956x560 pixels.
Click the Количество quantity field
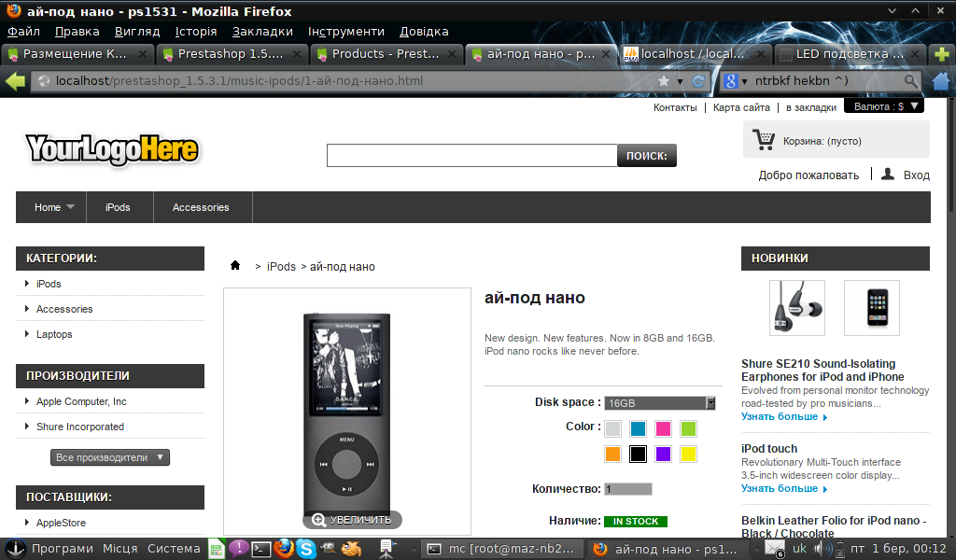(628, 489)
